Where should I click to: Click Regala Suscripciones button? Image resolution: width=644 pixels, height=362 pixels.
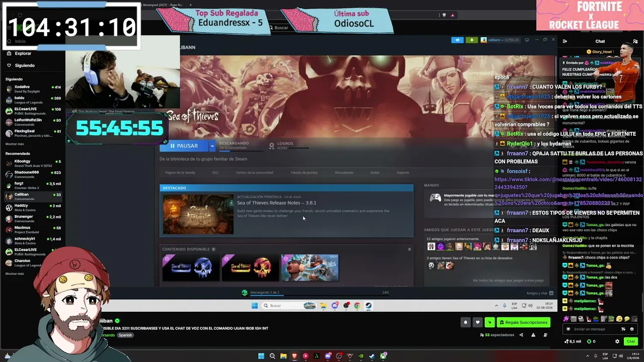[x=523, y=322]
